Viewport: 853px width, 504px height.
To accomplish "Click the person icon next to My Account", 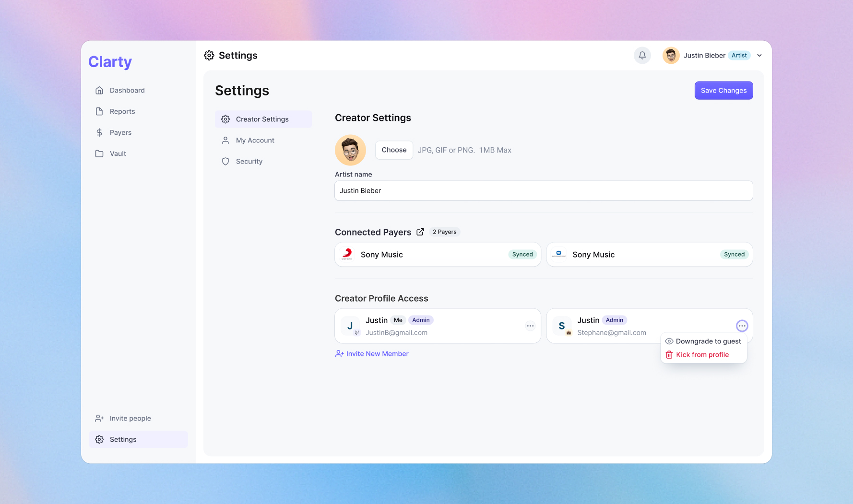I will pos(225,140).
